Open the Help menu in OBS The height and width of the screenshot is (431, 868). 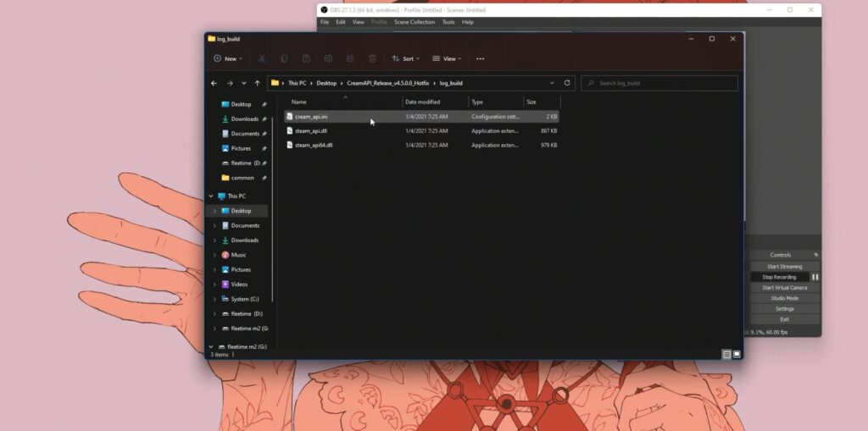click(468, 22)
